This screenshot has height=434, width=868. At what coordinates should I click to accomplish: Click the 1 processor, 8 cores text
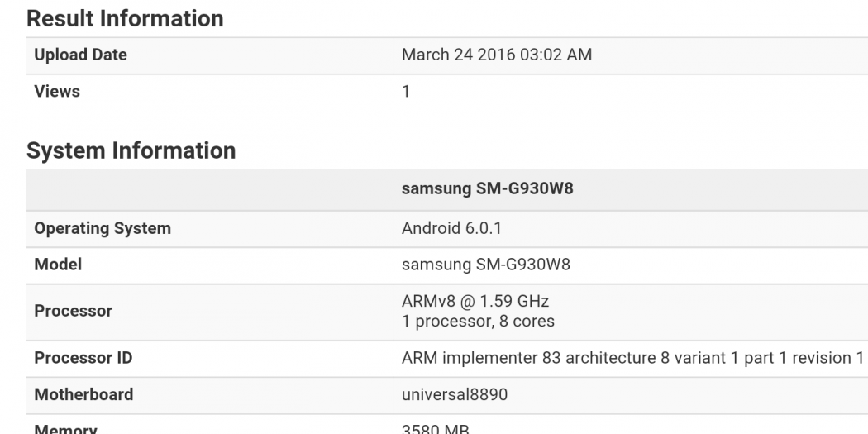478,321
